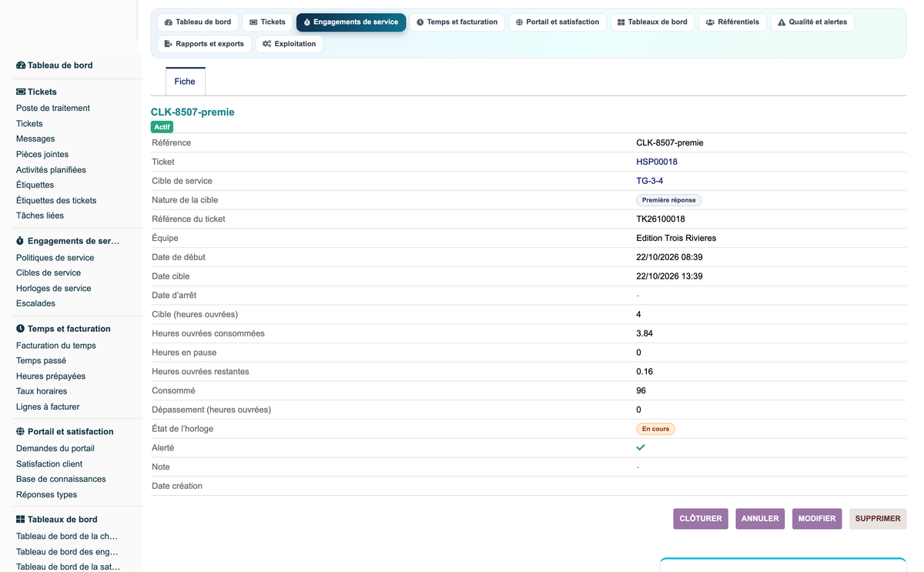Open Engagements de service in top menu
Viewport: 924px width, 572px height.
[351, 22]
